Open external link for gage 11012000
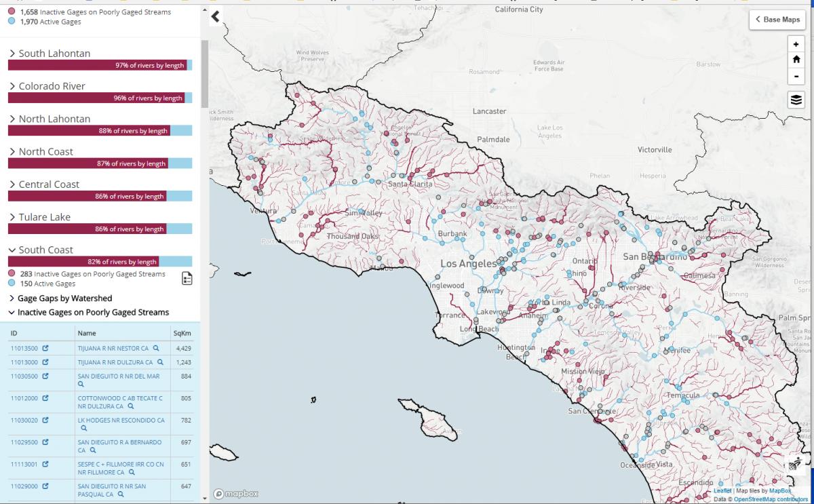This screenshot has height=504, width=814. click(46, 398)
